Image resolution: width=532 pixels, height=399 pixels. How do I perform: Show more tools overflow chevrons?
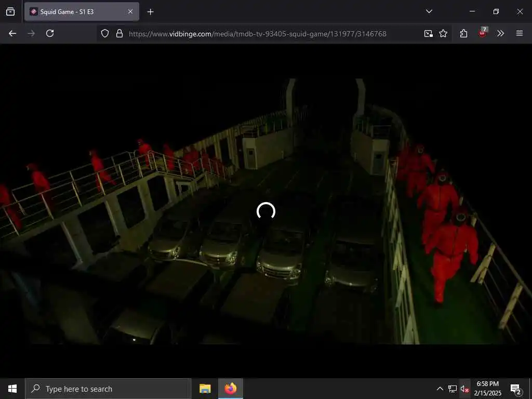500,33
